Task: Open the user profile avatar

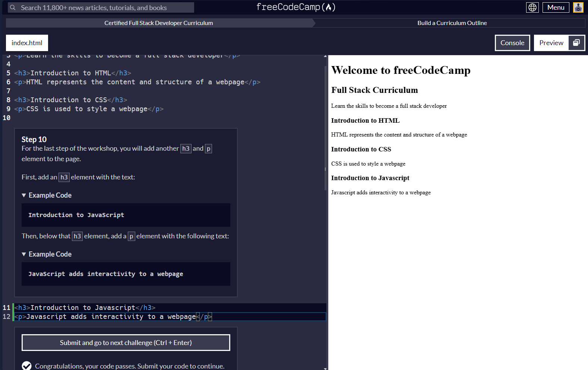Action: click(x=578, y=7)
